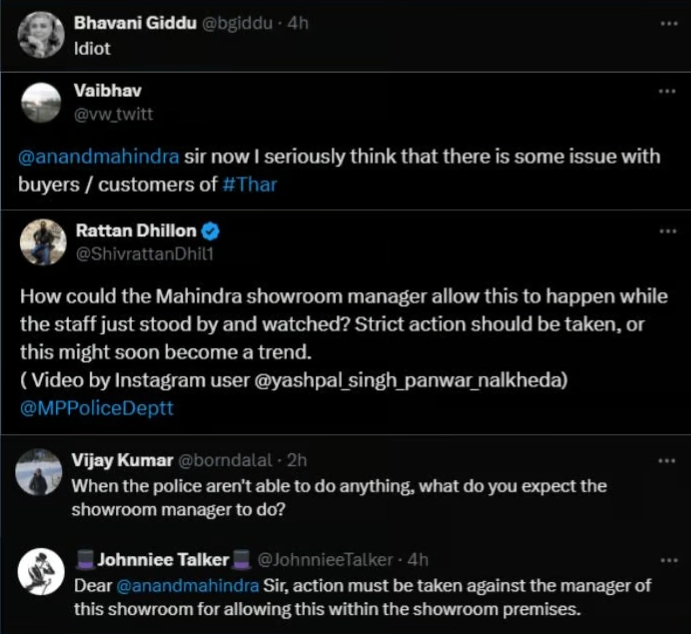Click Rattan Dhillon's profile avatar

(42, 242)
